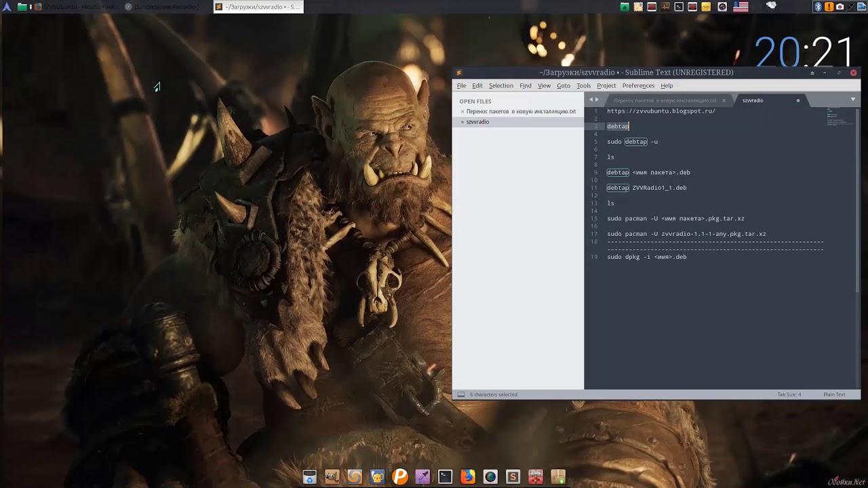Open Sublime Text icon in the dock

513,476
